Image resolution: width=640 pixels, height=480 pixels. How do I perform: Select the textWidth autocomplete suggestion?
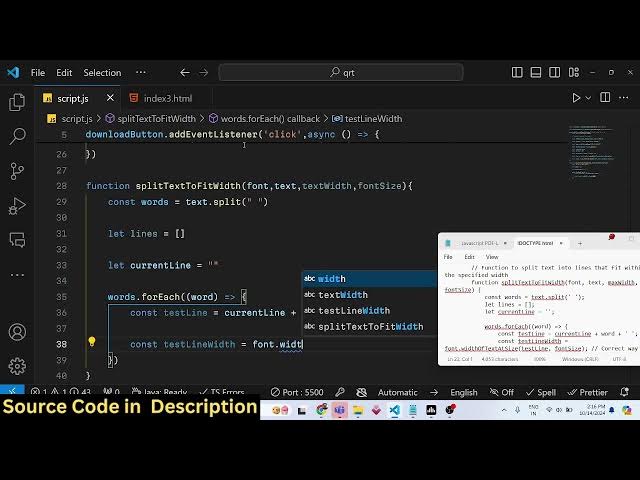pyautogui.click(x=343, y=295)
